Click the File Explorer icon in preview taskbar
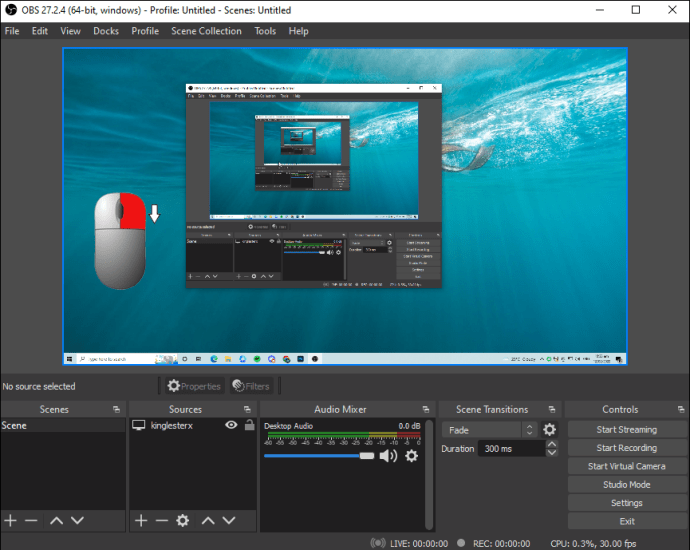Image resolution: width=690 pixels, height=550 pixels. [228, 359]
